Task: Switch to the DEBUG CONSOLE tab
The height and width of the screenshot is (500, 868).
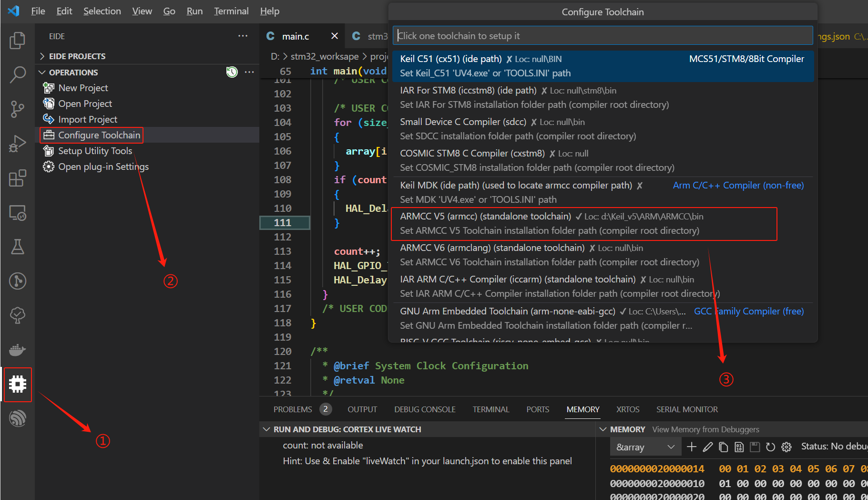Action: coord(425,409)
